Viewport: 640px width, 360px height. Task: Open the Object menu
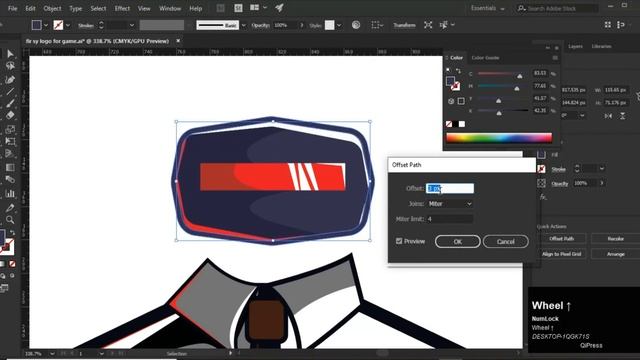52,8
